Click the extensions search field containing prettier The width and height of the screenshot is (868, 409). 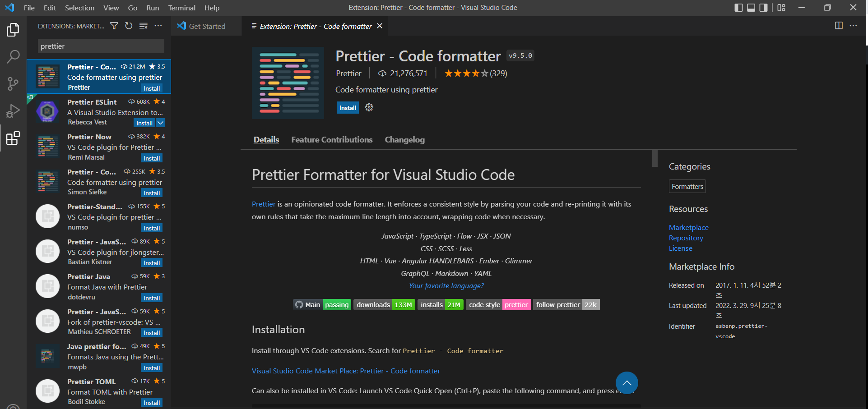click(x=101, y=46)
